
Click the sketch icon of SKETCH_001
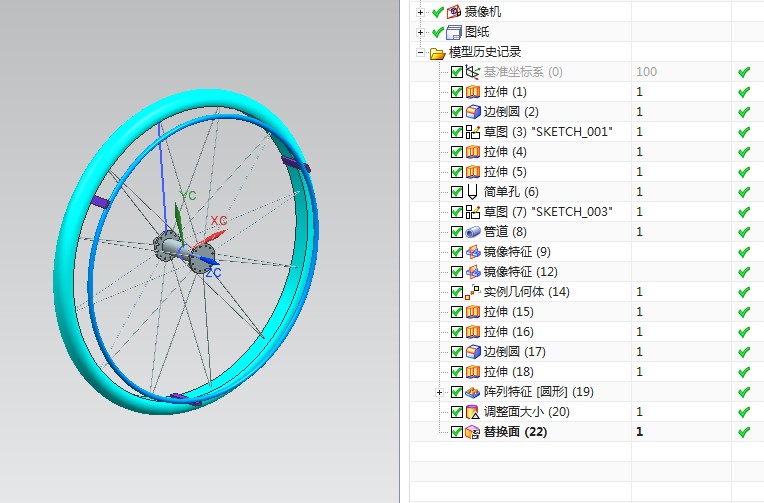point(473,132)
